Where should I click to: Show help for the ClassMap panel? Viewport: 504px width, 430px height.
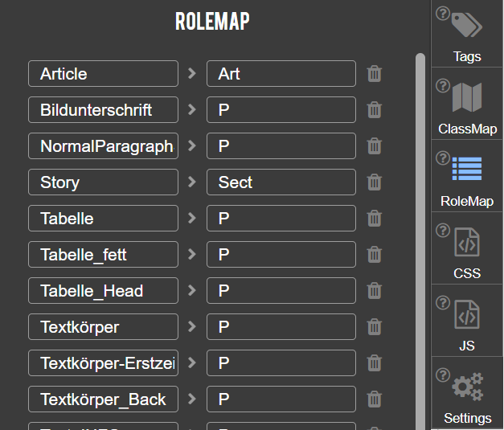[442, 86]
